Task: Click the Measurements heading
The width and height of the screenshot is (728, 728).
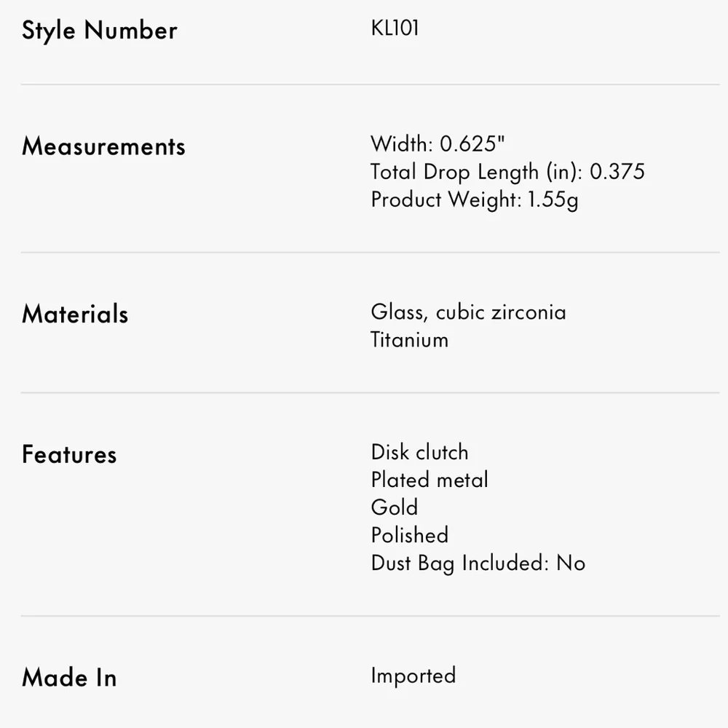Action: click(103, 146)
